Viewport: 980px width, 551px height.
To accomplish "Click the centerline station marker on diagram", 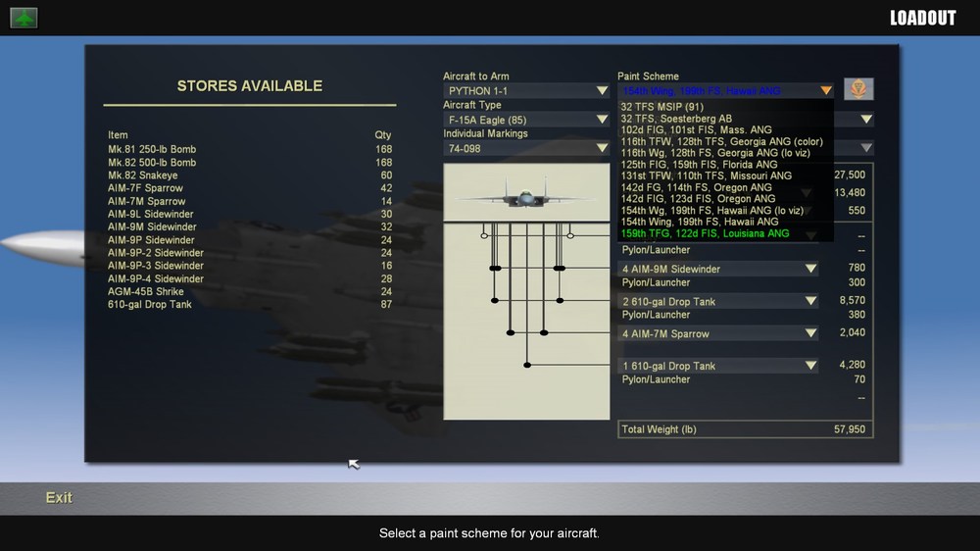I will point(527,365).
